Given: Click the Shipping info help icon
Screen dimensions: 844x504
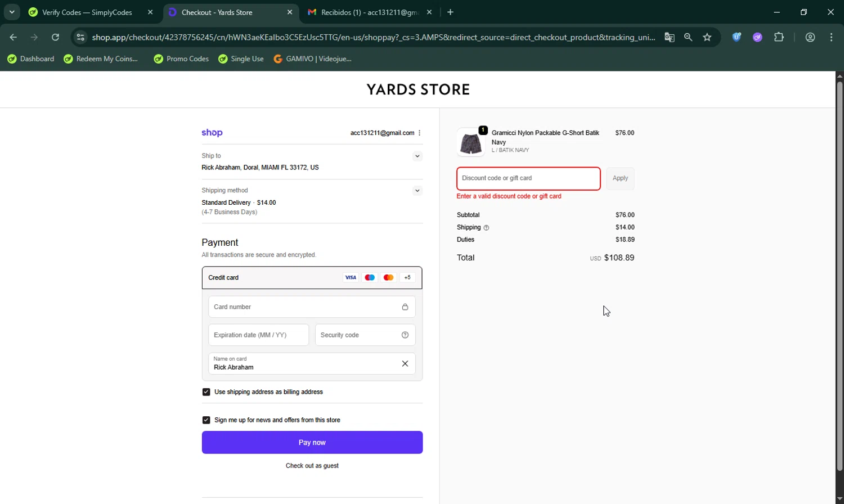Looking at the screenshot, I should [486, 228].
